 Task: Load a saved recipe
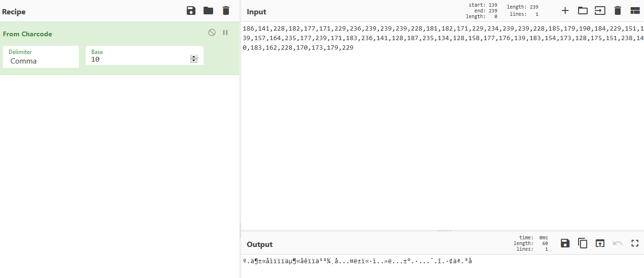point(208,11)
